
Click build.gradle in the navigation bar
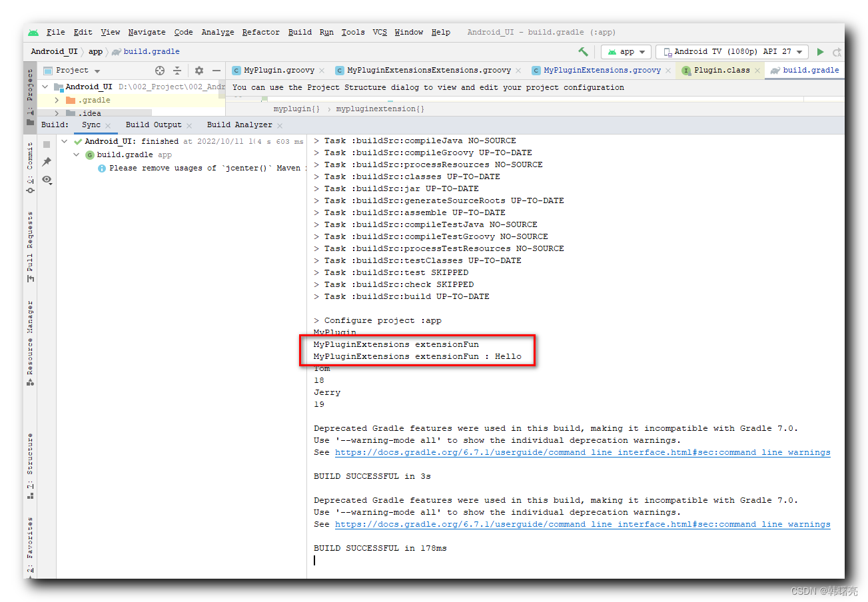pyautogui.click(x=146, y=51)
